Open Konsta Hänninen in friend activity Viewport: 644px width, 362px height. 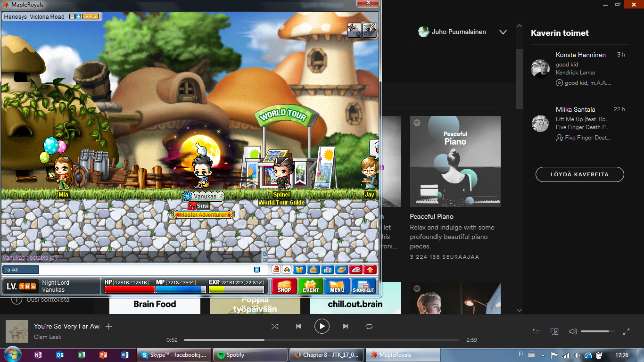tap(581, 55)
